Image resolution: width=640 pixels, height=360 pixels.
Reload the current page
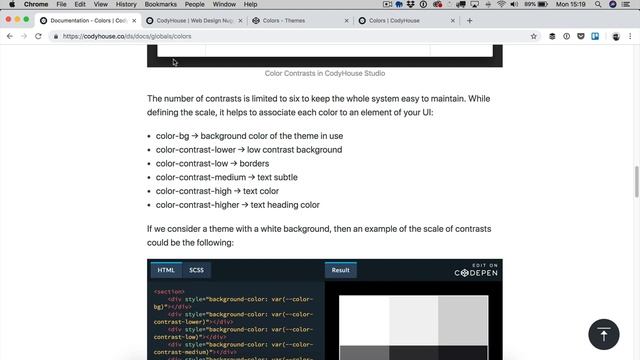pyautogui.click(x=38, y=36)
